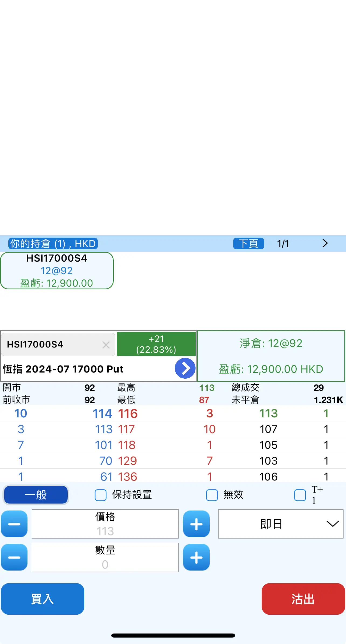This screenshot has width=346, height=644.
Task: Select bid price 114
Action: [x=102, y=414]
